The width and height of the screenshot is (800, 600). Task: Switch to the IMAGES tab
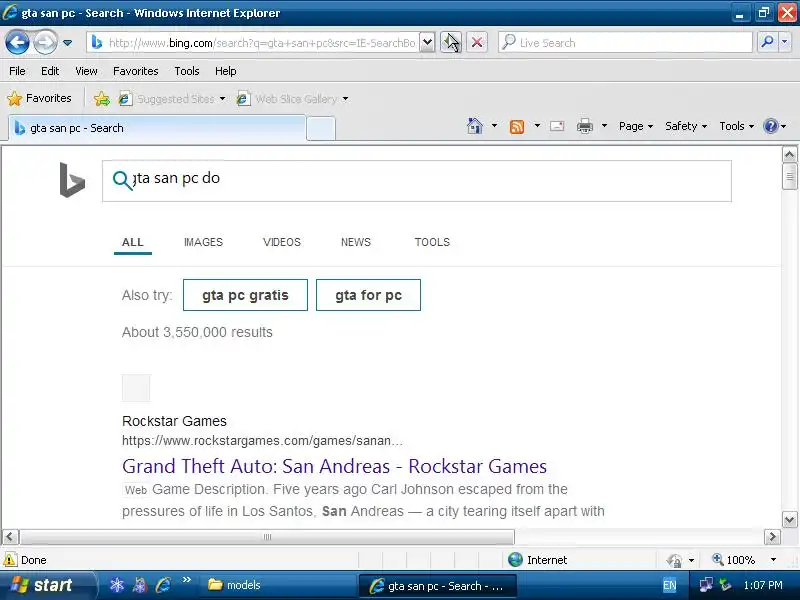[203, 242]
